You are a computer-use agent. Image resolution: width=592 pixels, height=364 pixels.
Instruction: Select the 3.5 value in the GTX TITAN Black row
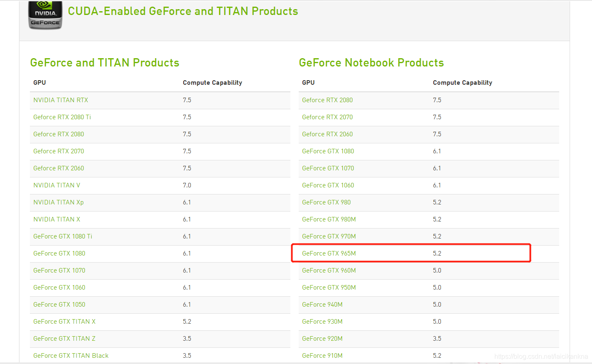(x=187, y=356)
